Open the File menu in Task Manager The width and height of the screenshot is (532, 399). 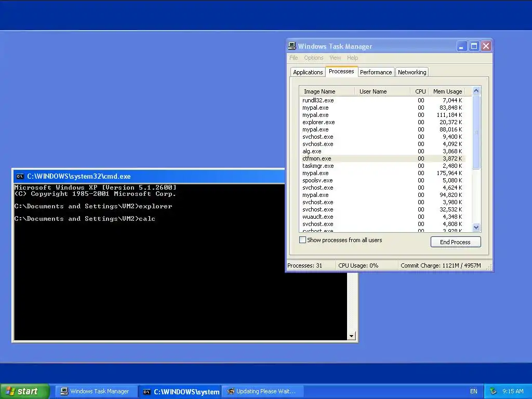tap(294, 58)
